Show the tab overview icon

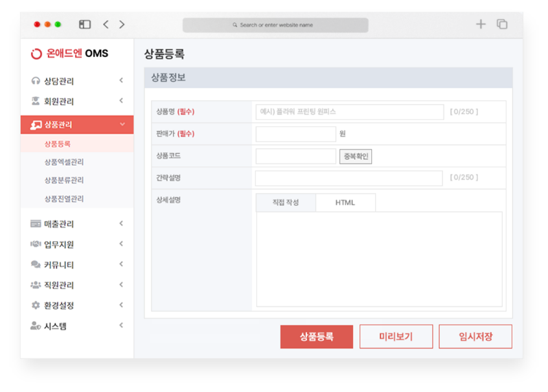[502, 24]
